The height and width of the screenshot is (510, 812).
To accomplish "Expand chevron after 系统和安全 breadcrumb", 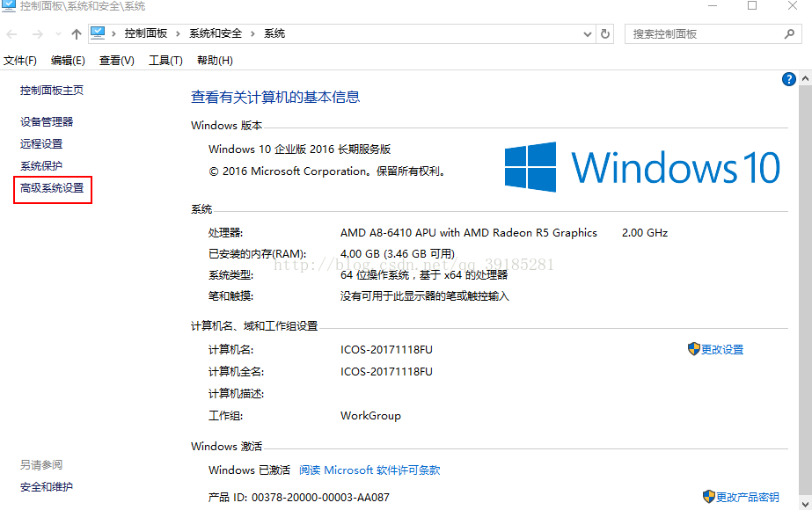I will pyautogui.click(x=252, y=33).
